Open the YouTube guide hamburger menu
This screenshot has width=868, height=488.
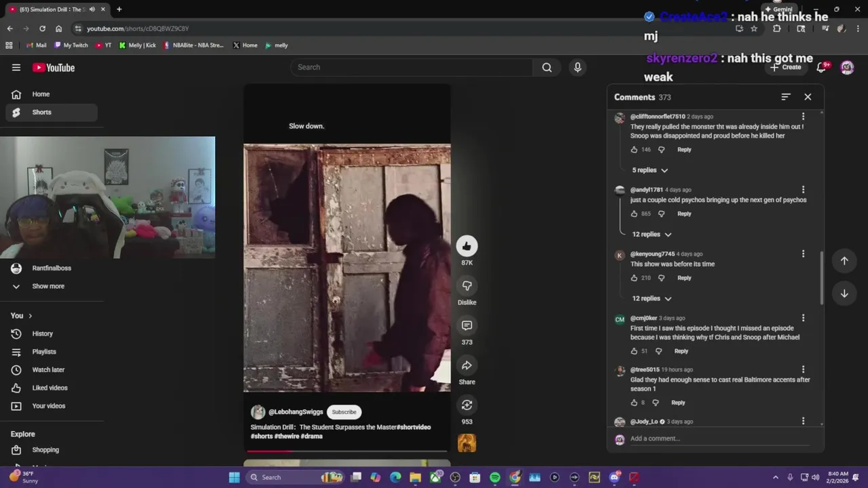pyautogui.click(x=16, y=67)
